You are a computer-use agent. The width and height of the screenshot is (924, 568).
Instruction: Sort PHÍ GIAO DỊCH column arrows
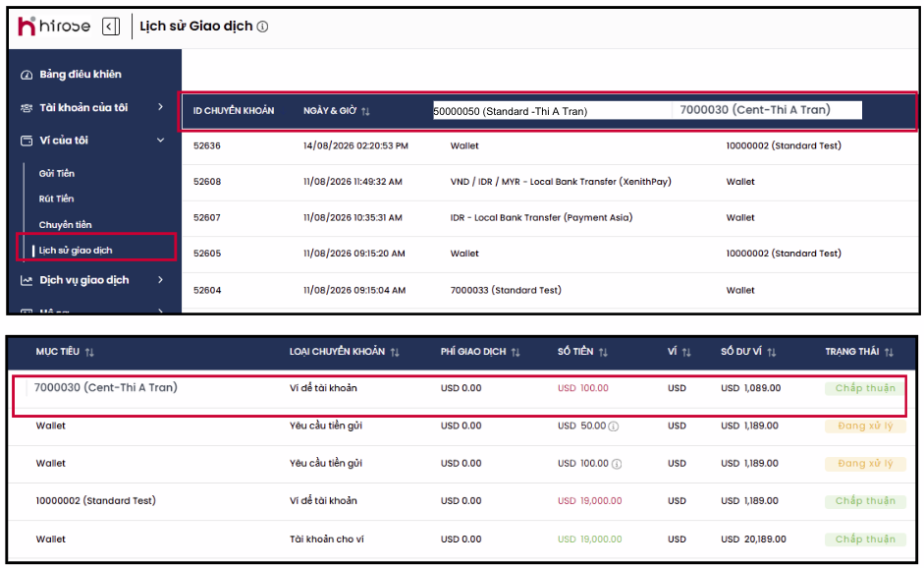516,352
